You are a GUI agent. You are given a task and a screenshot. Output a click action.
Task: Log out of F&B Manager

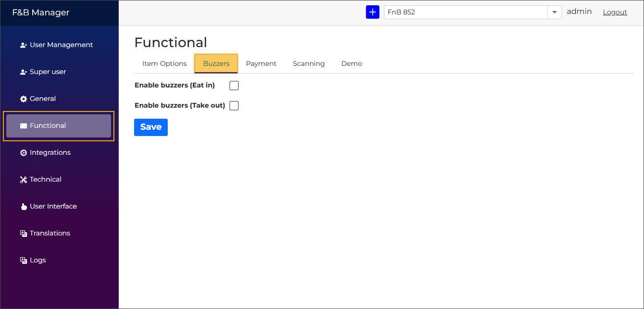point(615,12)
